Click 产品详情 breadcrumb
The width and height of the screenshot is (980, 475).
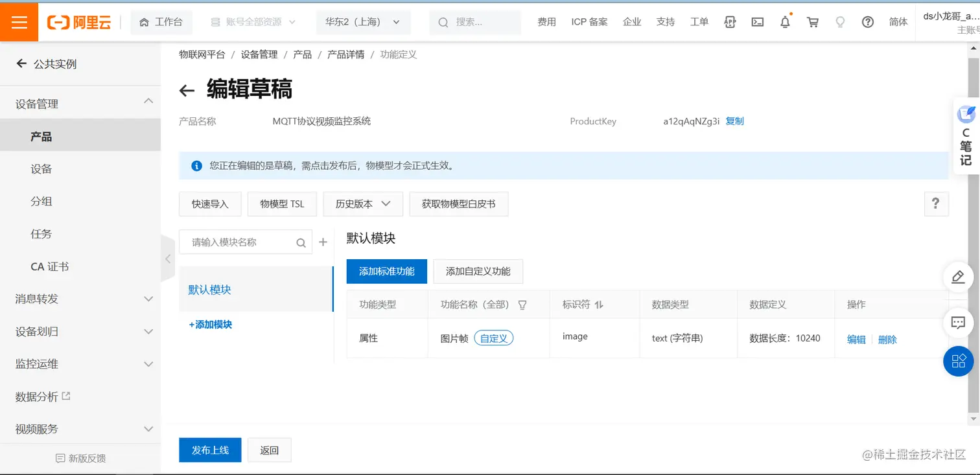coord(345,54)
